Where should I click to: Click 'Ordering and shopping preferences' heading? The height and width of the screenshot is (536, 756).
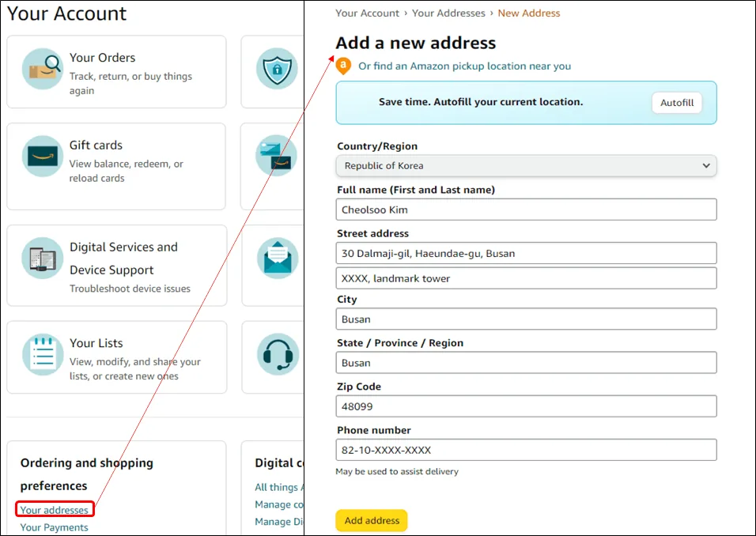click(x=87, y=474)
